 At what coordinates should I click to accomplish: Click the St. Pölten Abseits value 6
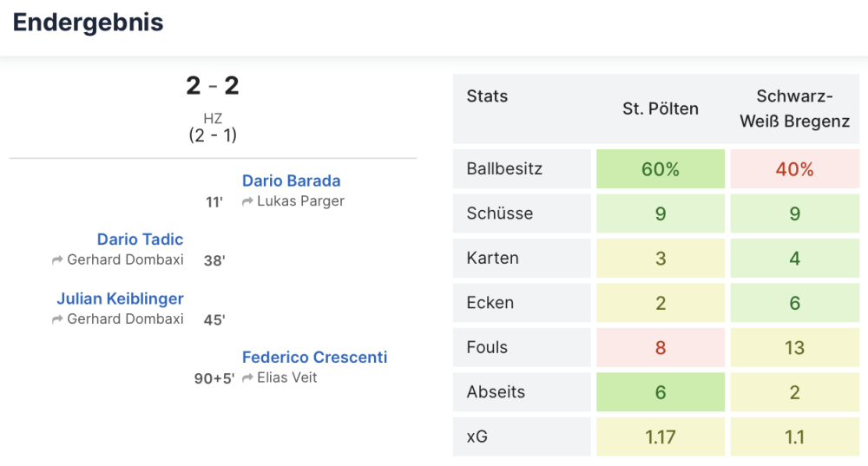click(x=660, y=392)
